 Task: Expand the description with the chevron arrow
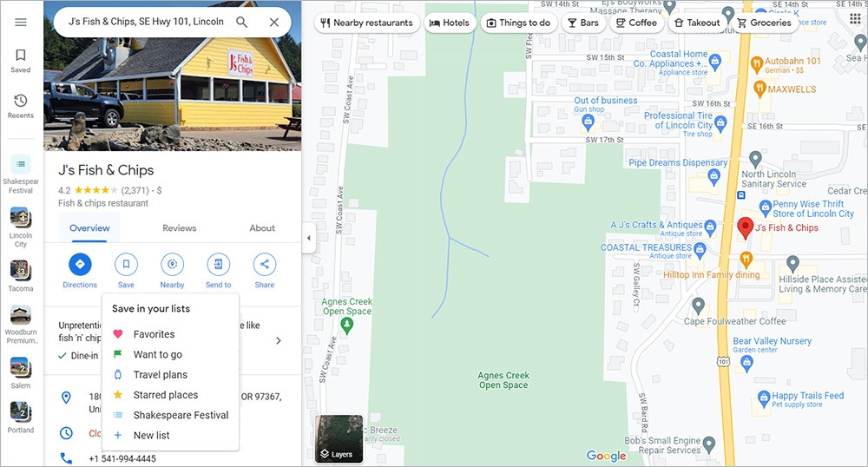click(279, 341)
